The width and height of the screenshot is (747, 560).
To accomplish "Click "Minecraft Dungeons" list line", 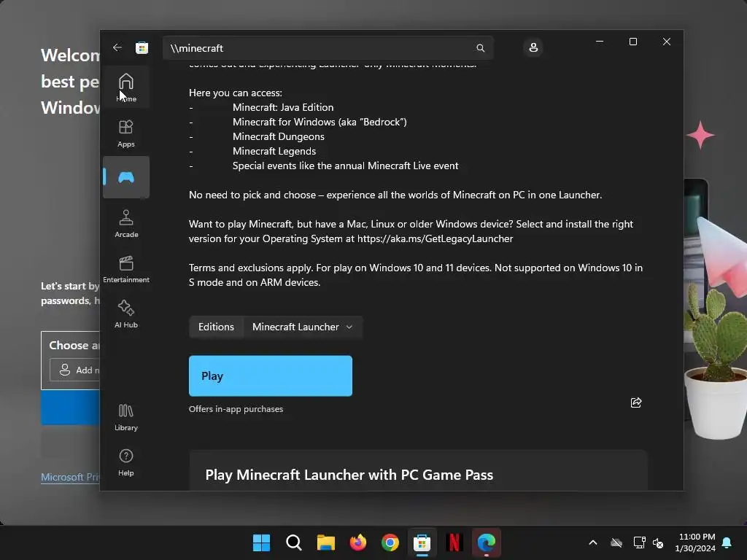I will [x=279, y=136].
